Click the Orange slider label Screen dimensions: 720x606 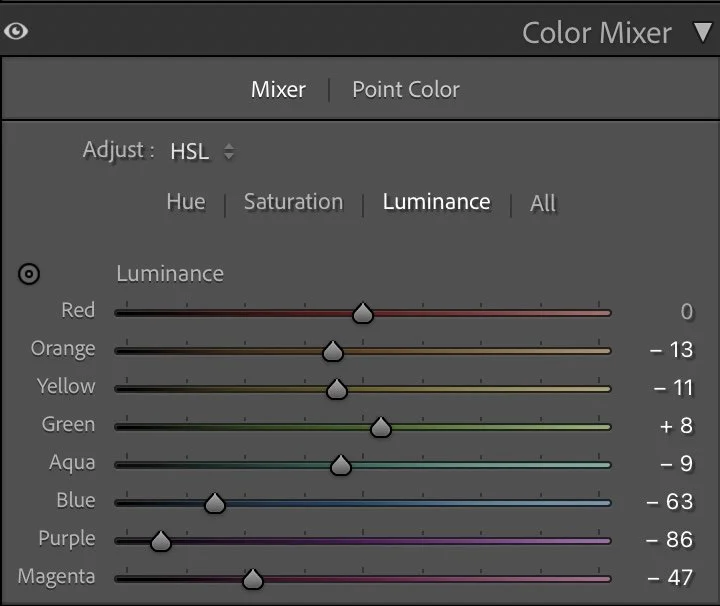pyautogui.click(x=63, y=349)
